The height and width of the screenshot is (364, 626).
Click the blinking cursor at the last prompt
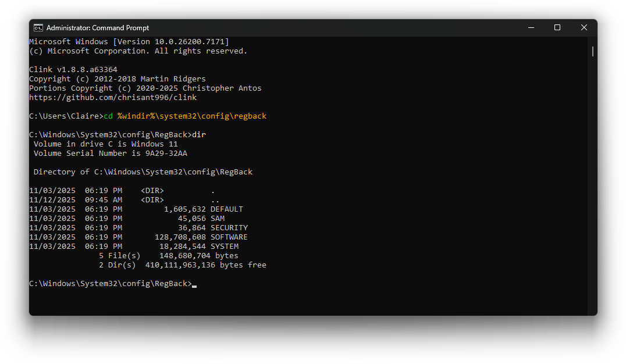(194, 286)
